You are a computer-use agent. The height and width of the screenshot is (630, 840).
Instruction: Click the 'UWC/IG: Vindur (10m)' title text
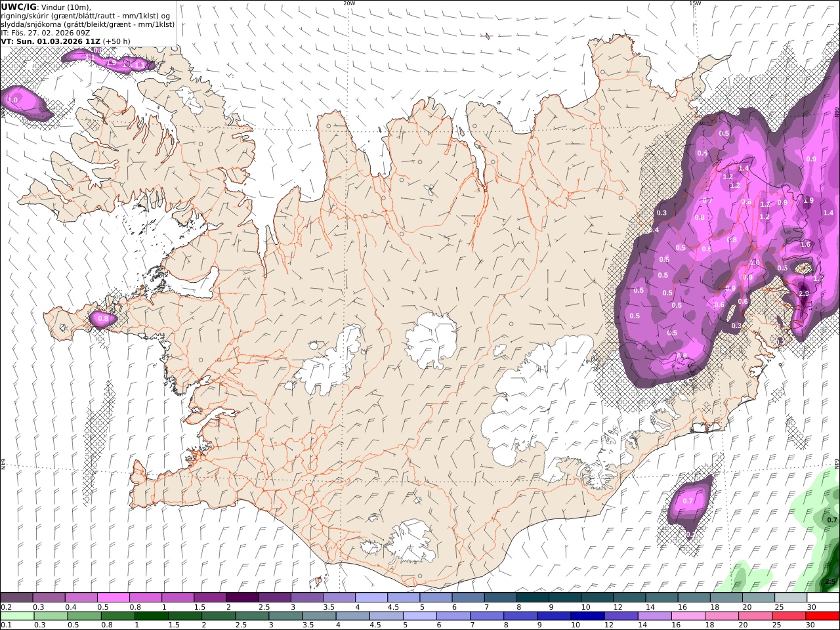pos(47,7)
